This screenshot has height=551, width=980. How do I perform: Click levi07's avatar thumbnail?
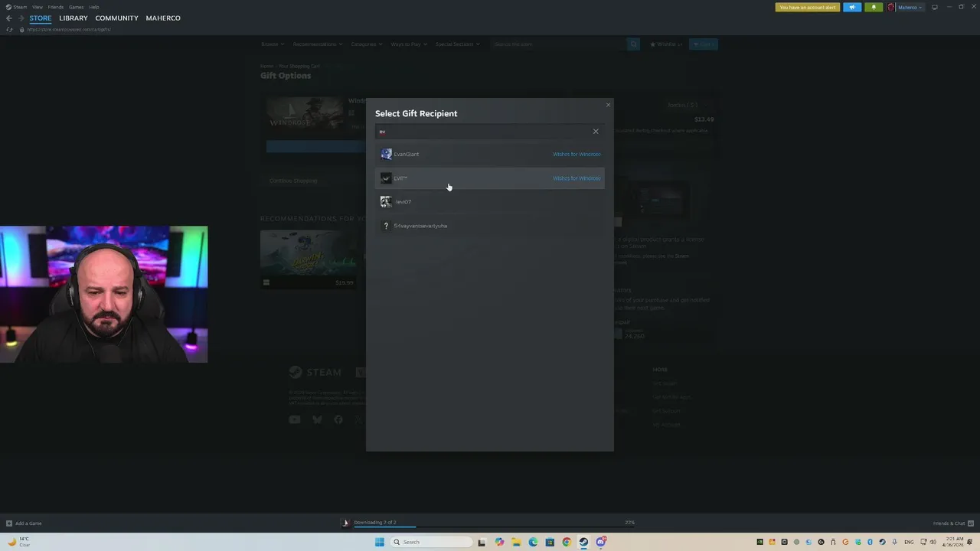pos(386,202)
